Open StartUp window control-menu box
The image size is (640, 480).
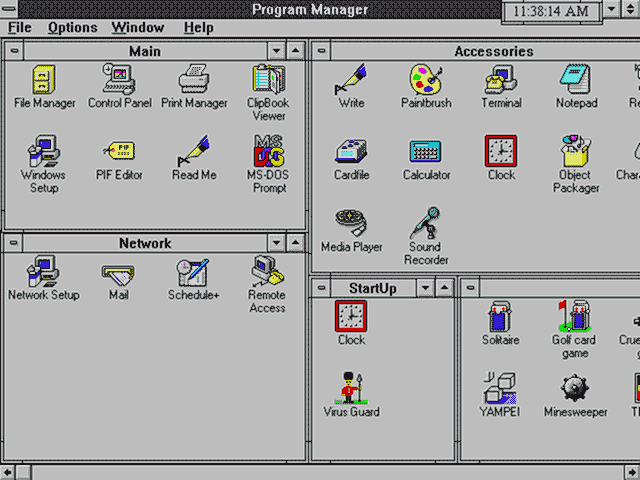click(322, 288)
